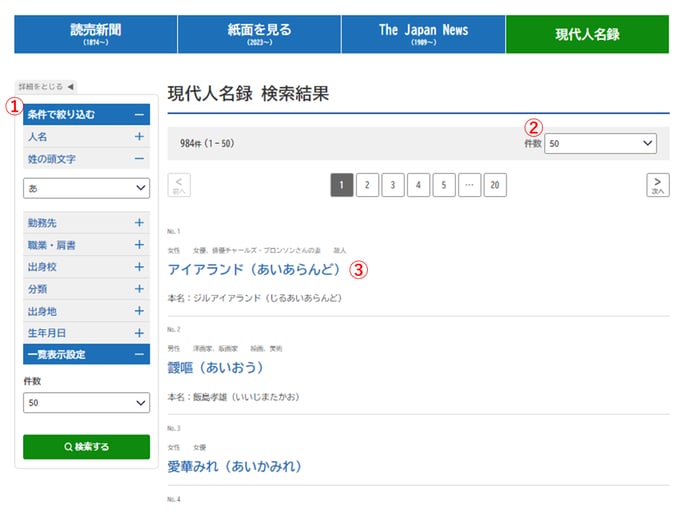Collapse the 条件で絞り込む section
The height and width of the screenshot is (511, 688).
pos(139,115)
